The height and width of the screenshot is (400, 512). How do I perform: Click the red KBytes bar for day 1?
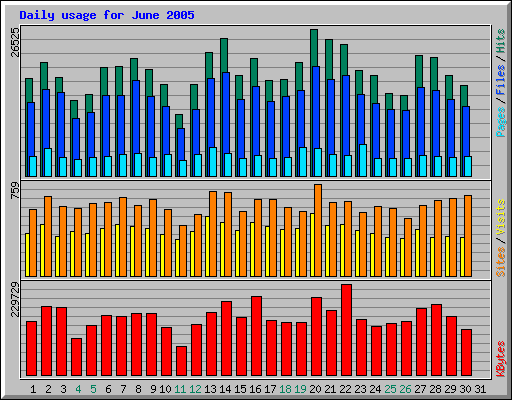31,348
